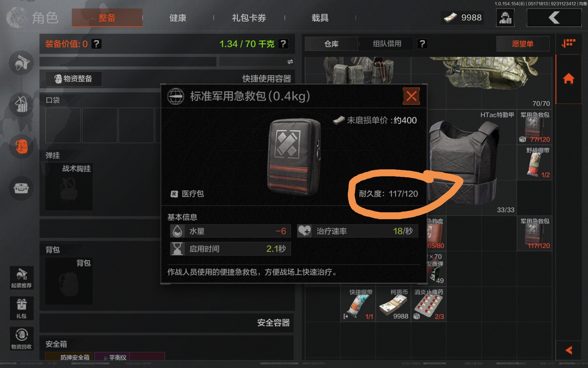Open the player profile avatar icon
This screenshot has height=368, width=588.
(x=505, y=18)
